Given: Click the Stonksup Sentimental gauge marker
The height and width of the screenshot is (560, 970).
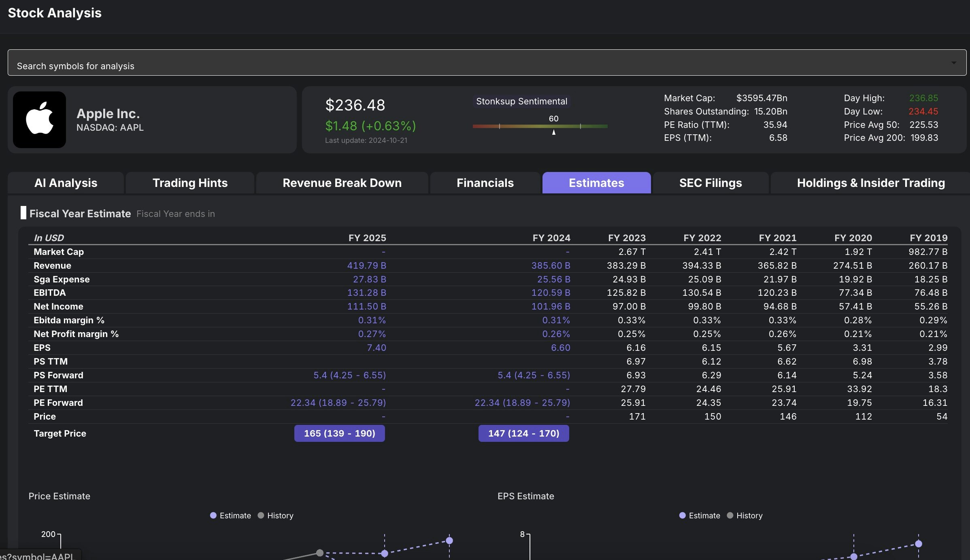Looking at the screenshot, I should point(553,132).
